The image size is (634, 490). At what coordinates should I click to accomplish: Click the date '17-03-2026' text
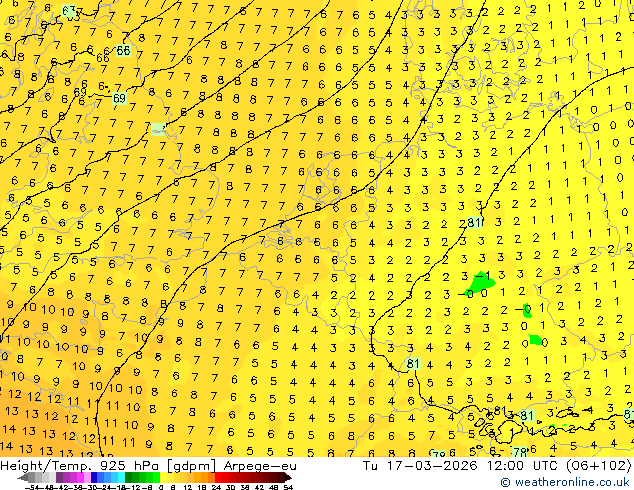click(432, 466)
